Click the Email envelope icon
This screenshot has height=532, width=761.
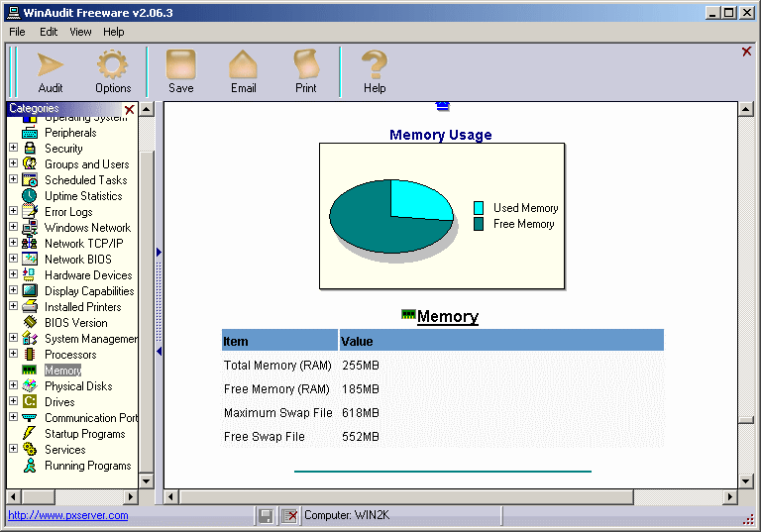(244, 65)
